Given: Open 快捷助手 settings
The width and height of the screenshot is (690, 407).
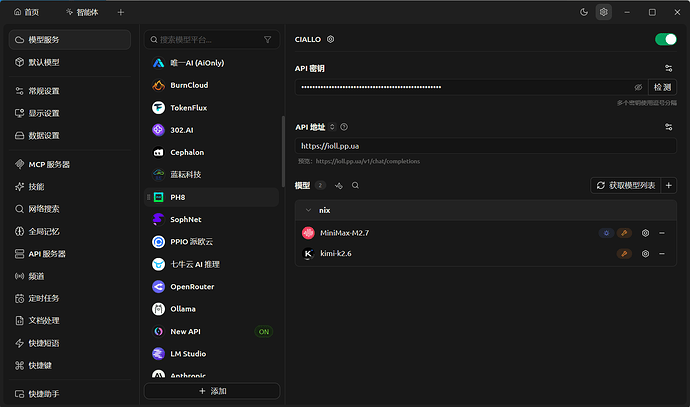Looking at the screenshot, I should (x=70, y=394).
